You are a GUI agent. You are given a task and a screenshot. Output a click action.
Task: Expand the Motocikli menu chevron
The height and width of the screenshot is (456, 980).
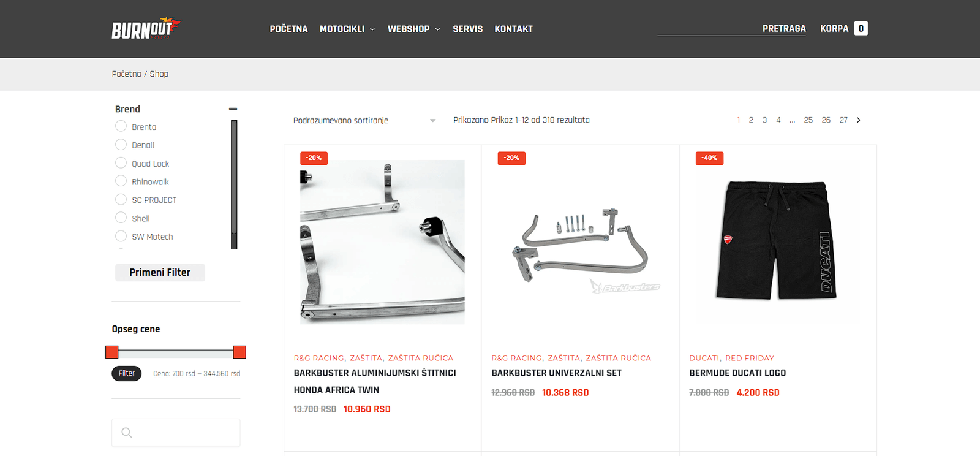(x=372, y=29)
